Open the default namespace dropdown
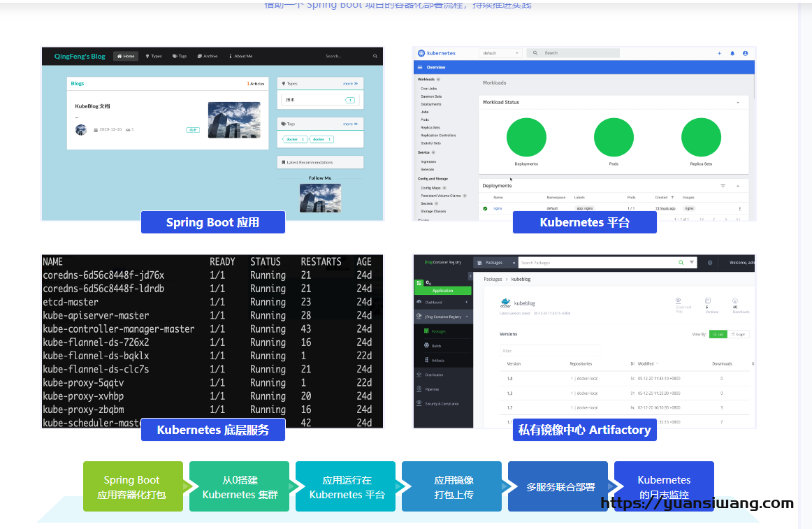This screenshot has width=812, height=529. pyautogui.click(x=501, y=53)
